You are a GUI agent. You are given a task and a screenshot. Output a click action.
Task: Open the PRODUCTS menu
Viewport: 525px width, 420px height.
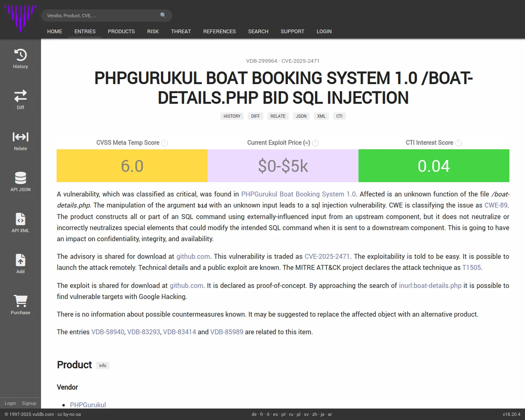(121, 31)
